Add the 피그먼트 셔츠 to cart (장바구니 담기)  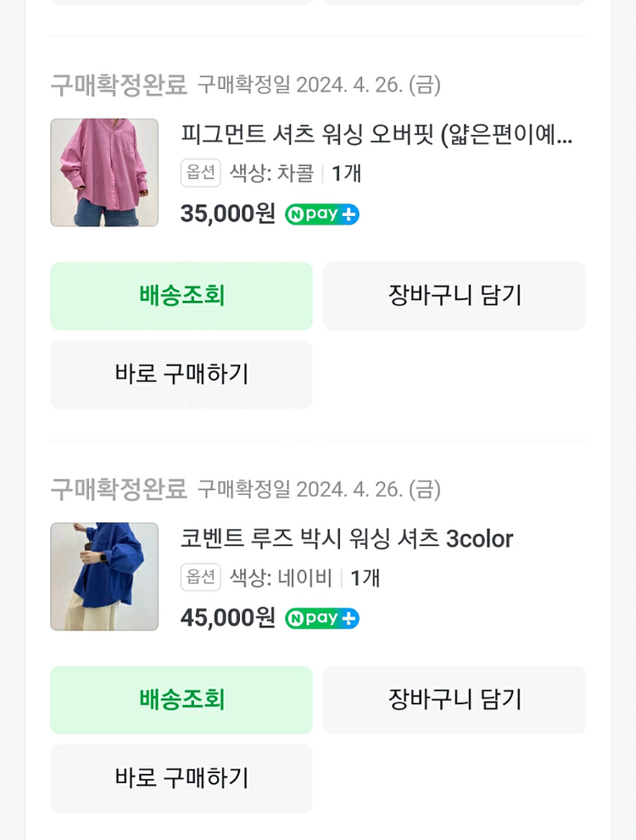(455, 296)
